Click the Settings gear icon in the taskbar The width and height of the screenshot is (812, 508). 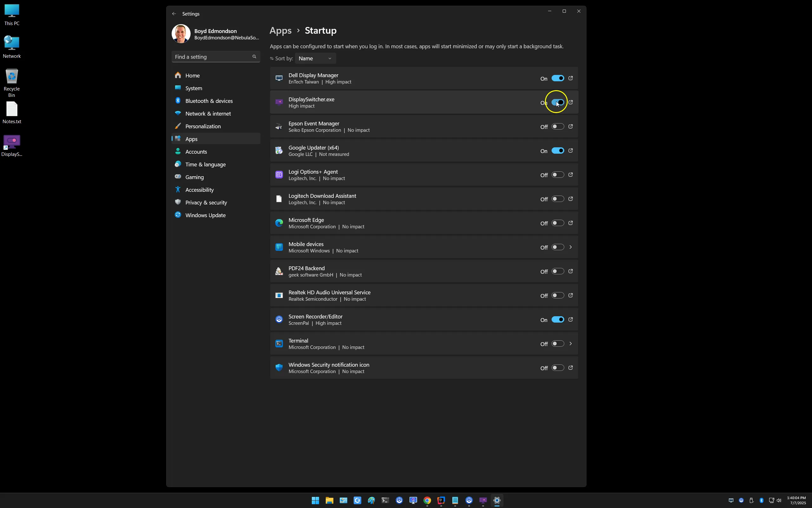click(497, 500)
